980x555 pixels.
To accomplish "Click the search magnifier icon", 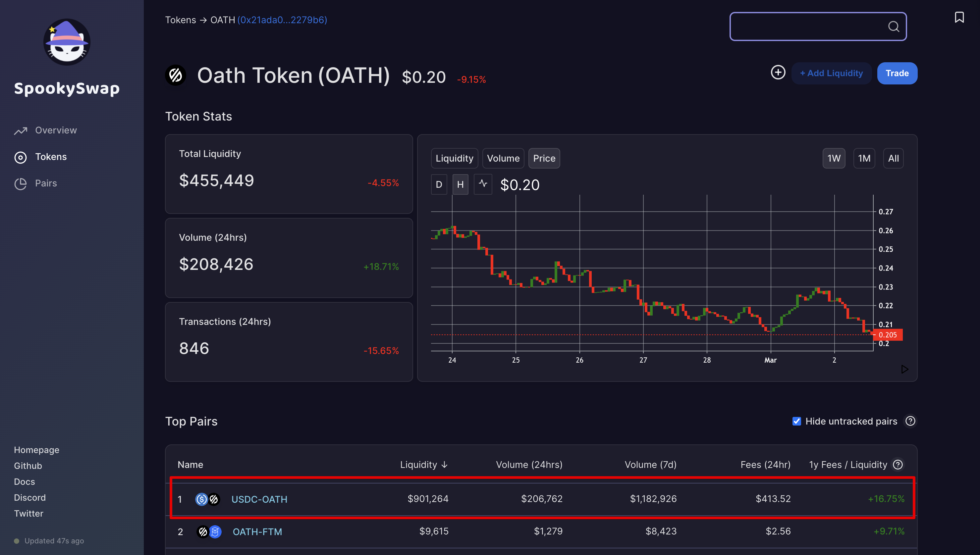I will pyautogui.click(x=894, y=26).
